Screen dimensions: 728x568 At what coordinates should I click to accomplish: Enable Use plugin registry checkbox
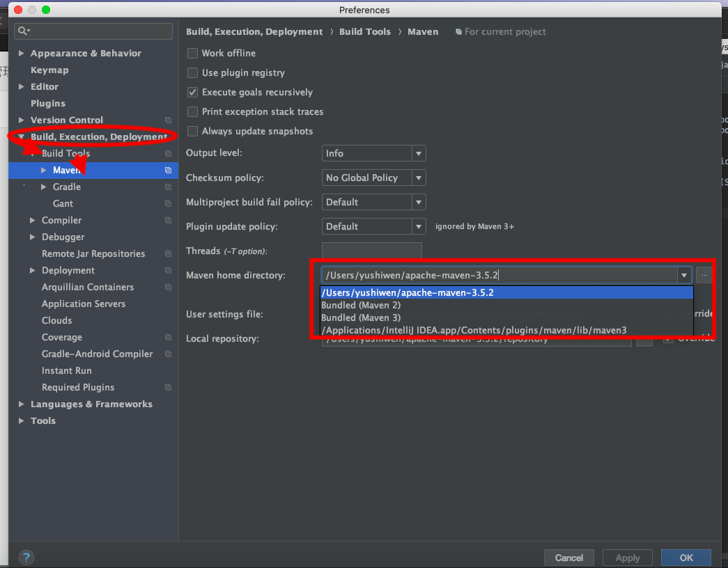tap(192, 73)
